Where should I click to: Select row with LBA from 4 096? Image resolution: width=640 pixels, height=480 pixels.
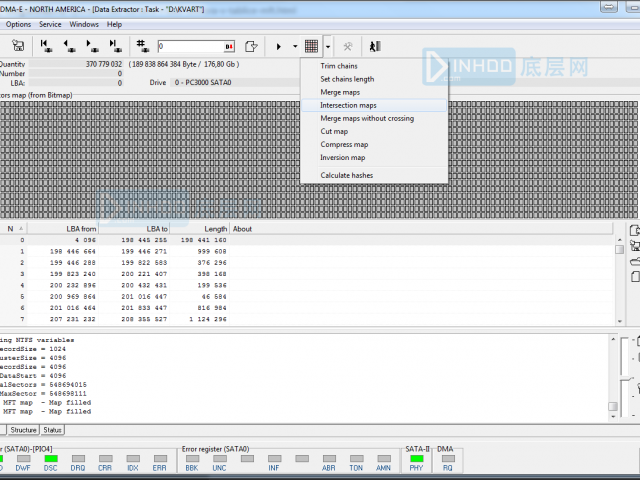pyautogui.click(x=307, y=240)
